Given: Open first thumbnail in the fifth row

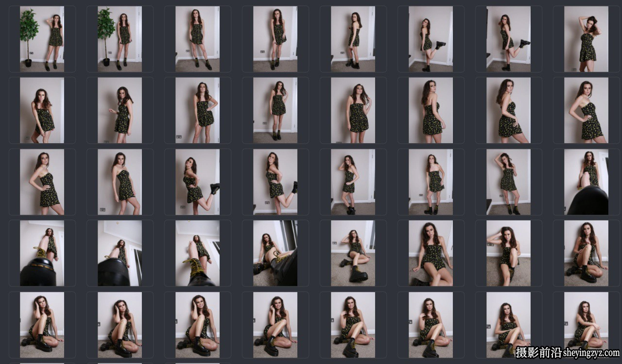Looking at the screenshot, I should [42, 324].
